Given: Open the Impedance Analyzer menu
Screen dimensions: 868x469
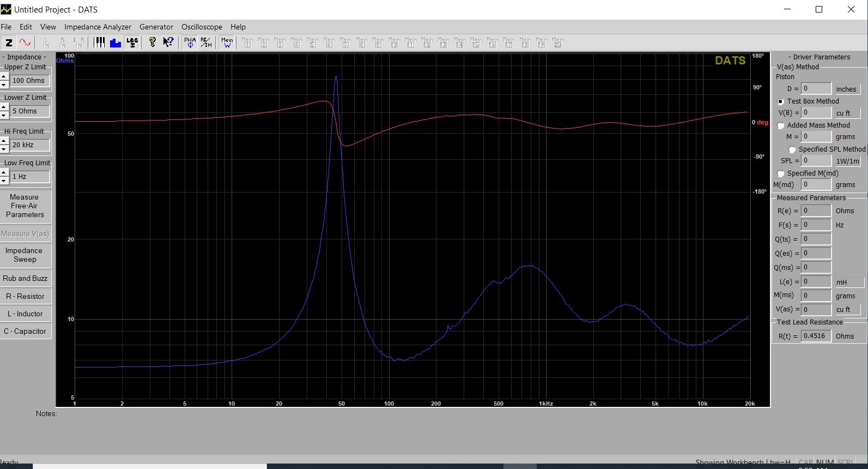Looking at the screenshot, I should [x=98, y=27].
